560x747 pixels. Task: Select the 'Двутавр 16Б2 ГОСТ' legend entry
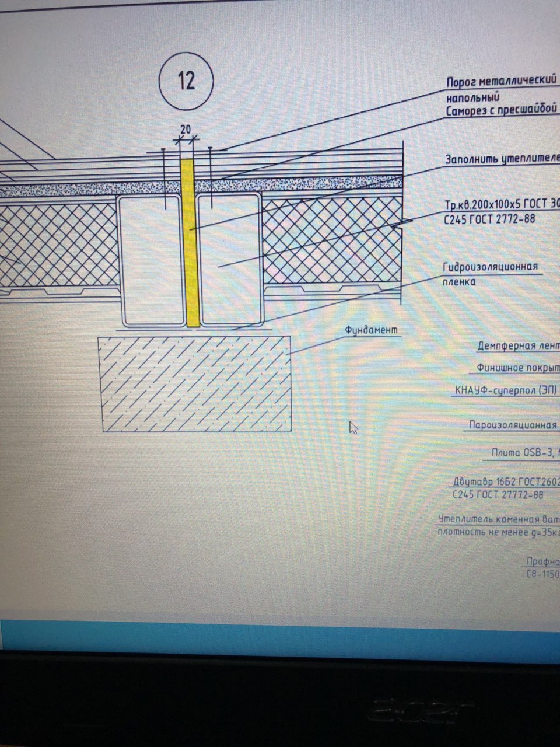(506, 482)
